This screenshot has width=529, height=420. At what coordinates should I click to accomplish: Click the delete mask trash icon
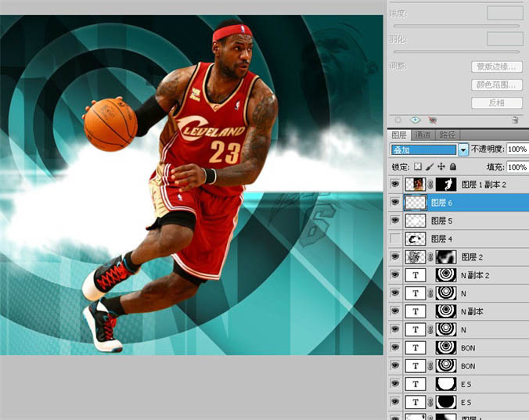(x=515, y=120)
